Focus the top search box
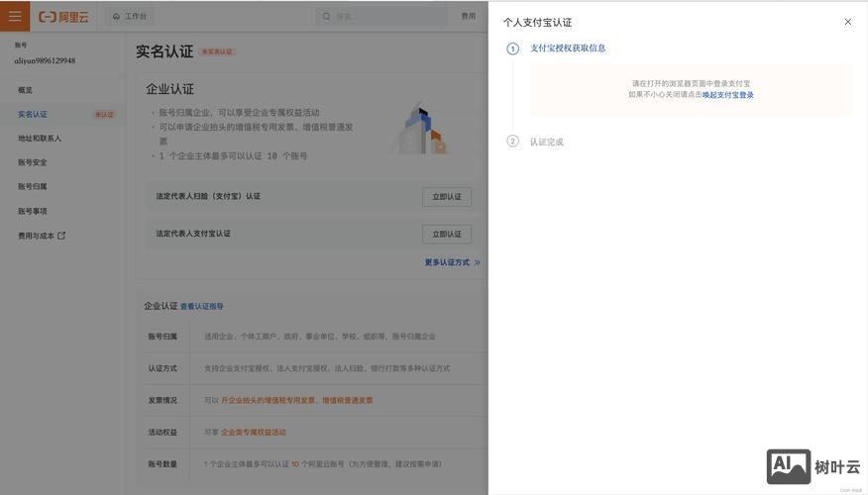The image size is (868, 495). tap(381, 17)
